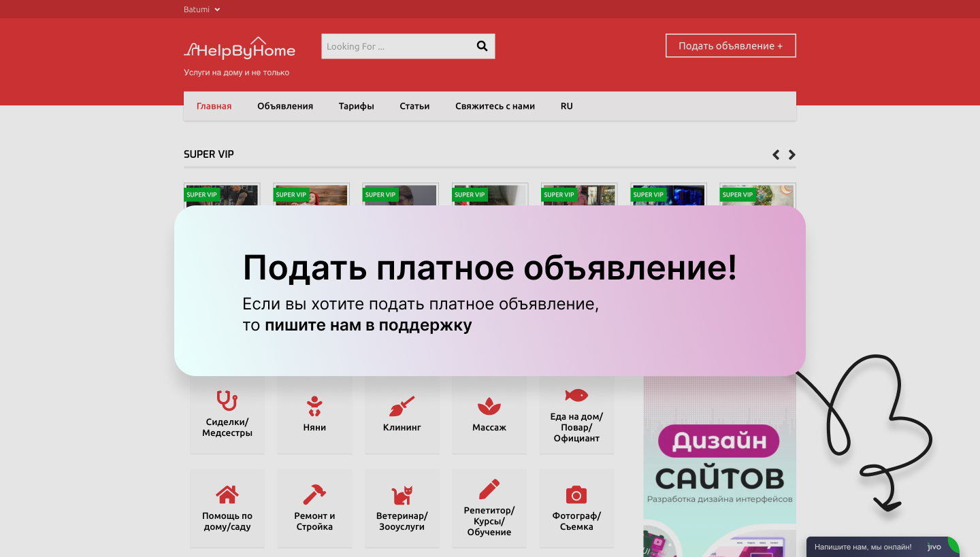Select the Репетитор/Курсы/Обучение pencil icon
This screenshot has width=980, height=557.
(x=489, y=490)
